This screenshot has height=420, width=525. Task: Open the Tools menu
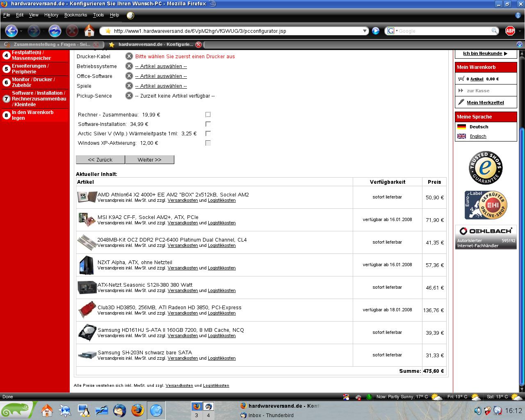[x=98, y=15]
